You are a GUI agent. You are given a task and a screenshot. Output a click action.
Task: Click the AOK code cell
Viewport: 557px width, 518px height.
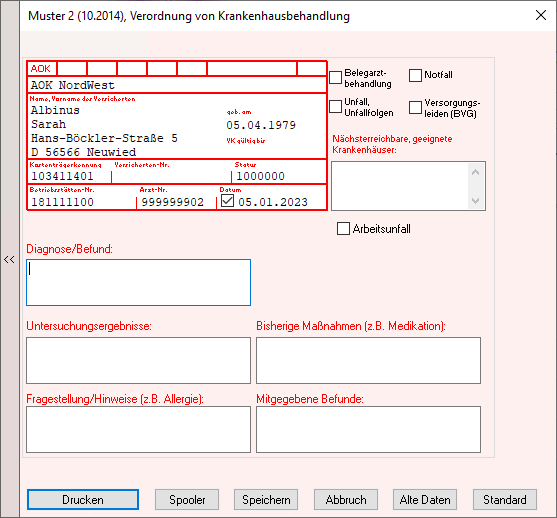tap(42, 69)
